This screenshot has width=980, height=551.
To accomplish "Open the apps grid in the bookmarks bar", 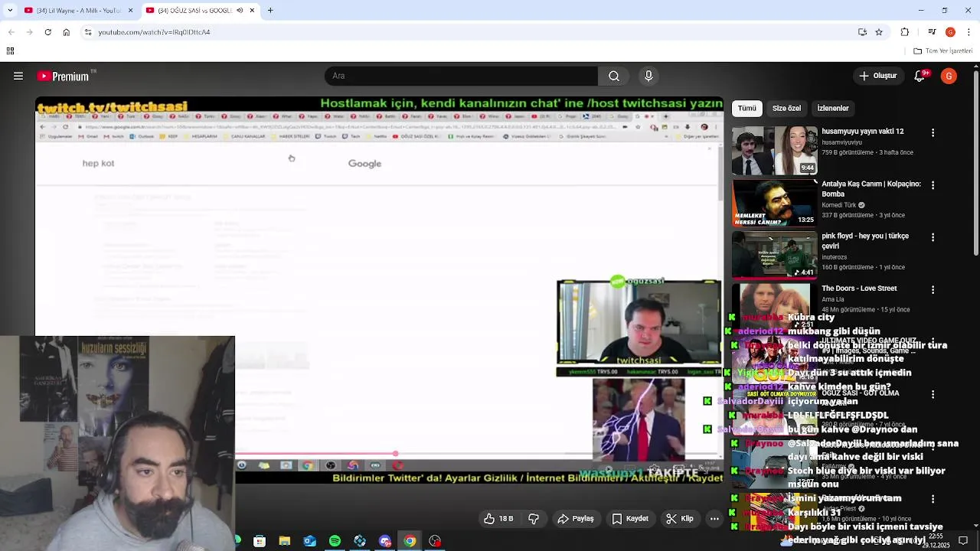I will tap(10, 51).
